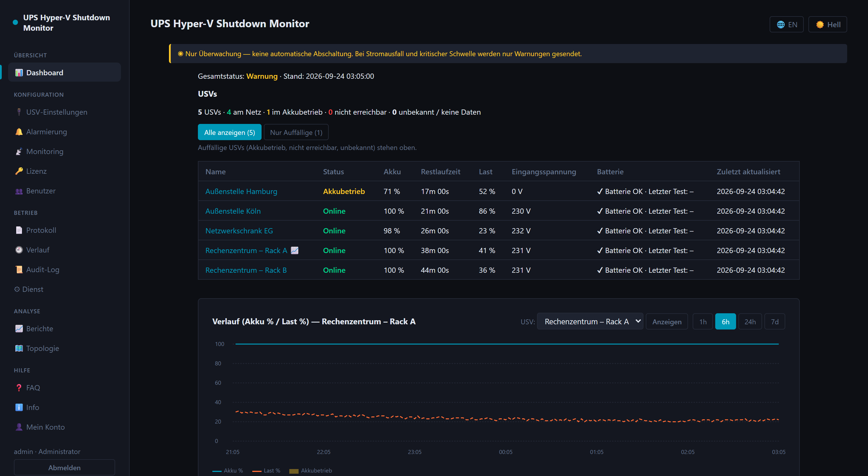Open the Netzwerkschrank EG link

pos(239,231)
